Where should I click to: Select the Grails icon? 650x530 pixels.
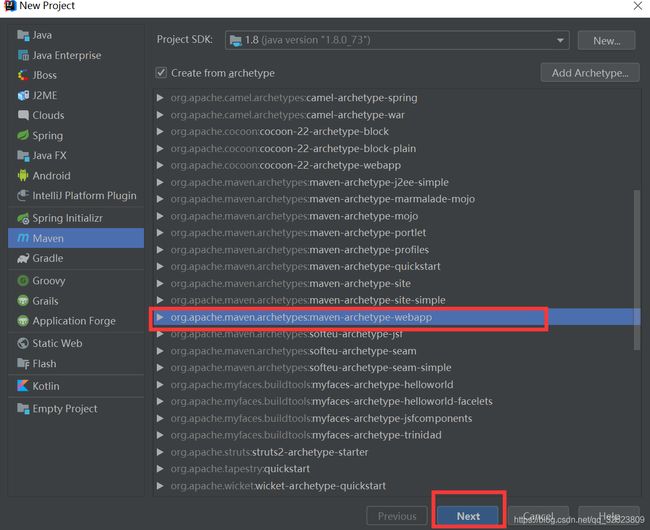23,301
